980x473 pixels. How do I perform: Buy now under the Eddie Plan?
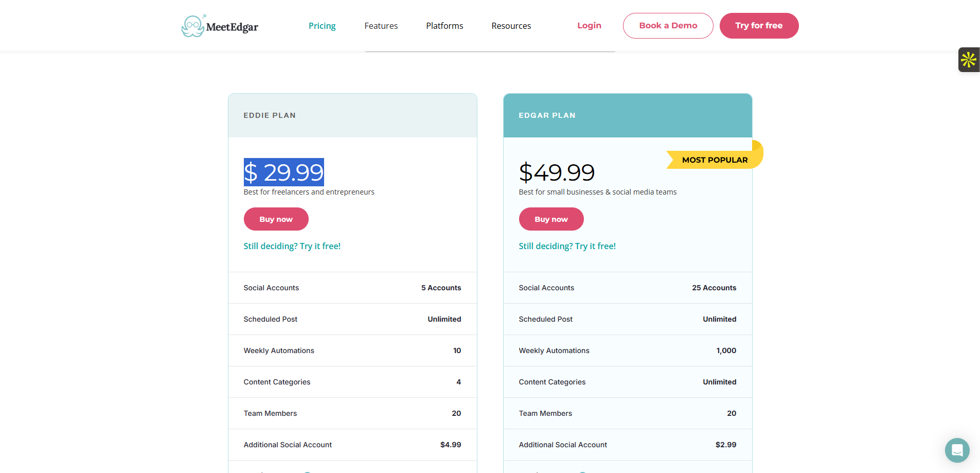coord(276,219)
